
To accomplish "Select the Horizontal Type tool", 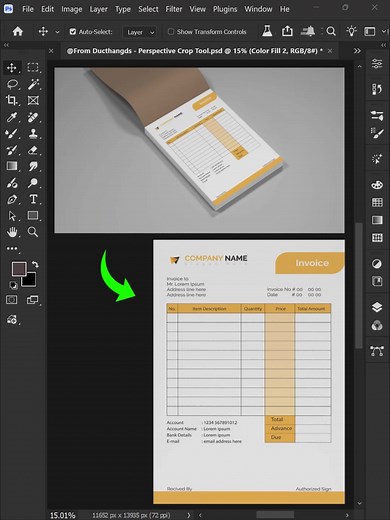I will point(33,199).
